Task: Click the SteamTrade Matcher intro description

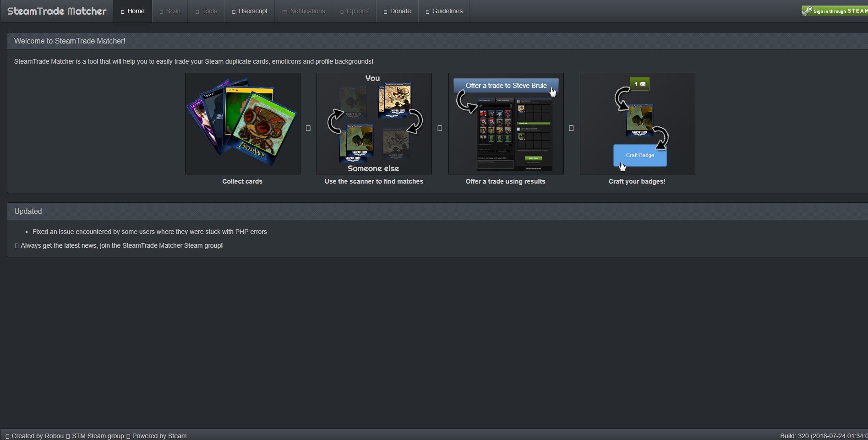Action: pyautogui.click(x=194, y=61)
